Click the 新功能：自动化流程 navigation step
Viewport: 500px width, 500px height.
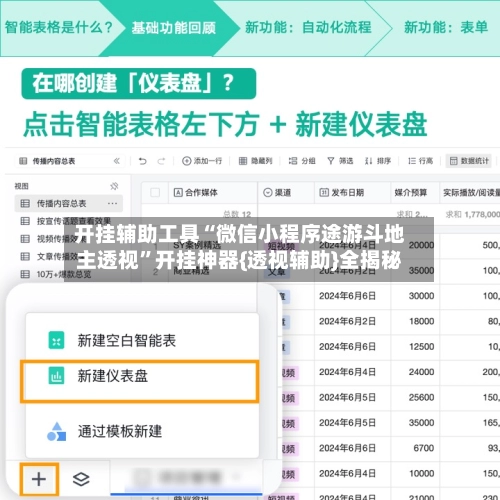[308, 27]
